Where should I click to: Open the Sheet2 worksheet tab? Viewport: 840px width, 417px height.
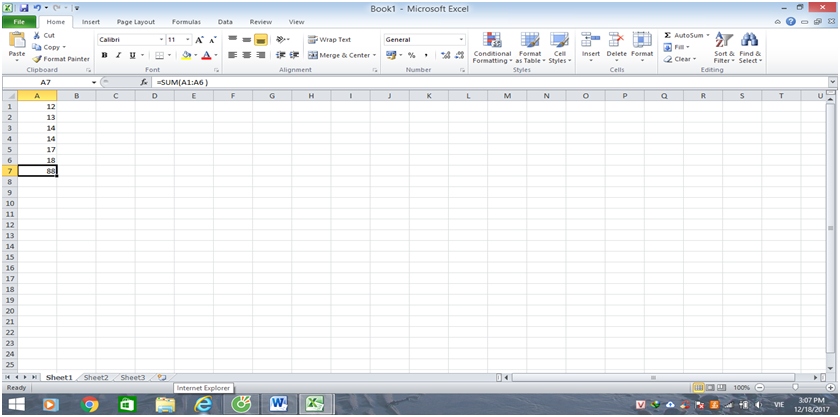click(x=96, y=377)
